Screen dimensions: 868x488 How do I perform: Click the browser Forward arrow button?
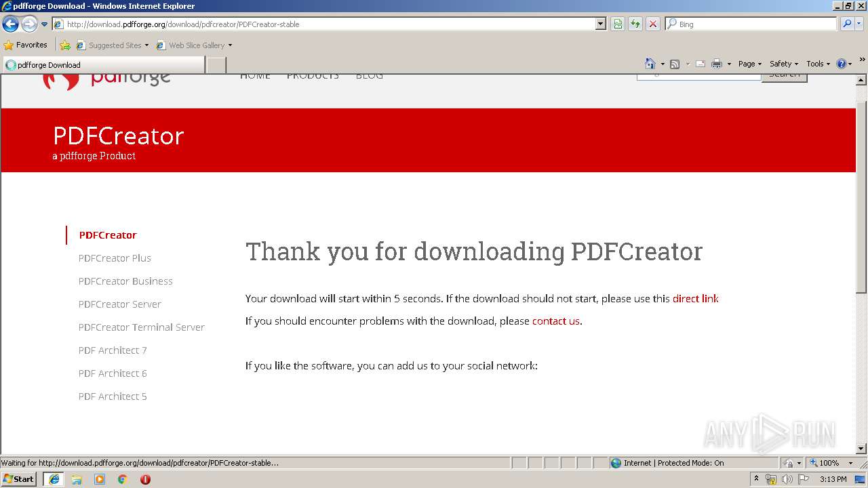point(29,24)
